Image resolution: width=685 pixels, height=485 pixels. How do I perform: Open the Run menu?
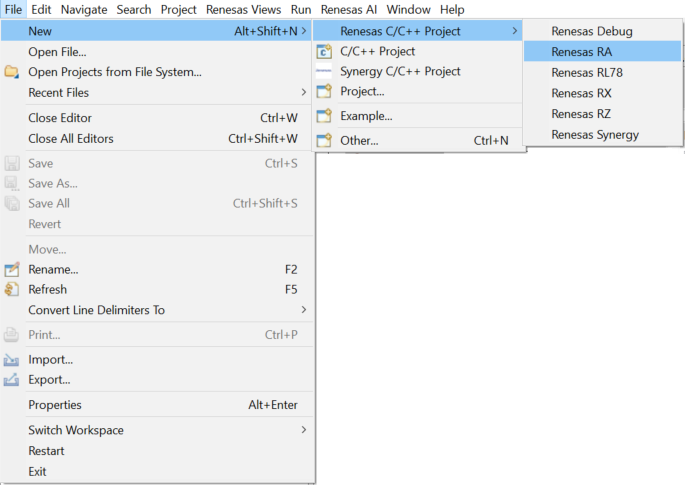(x=301, y=9)
